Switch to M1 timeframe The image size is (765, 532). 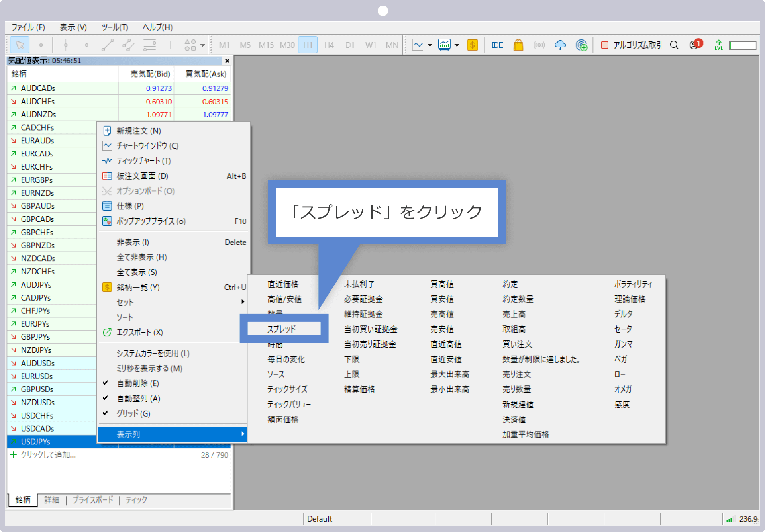pos(224,45)
